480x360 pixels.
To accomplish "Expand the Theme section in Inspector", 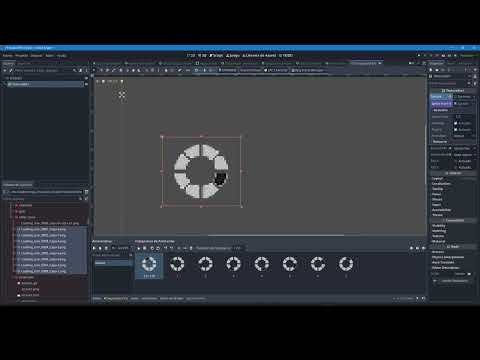I will [x=437, y=215].
